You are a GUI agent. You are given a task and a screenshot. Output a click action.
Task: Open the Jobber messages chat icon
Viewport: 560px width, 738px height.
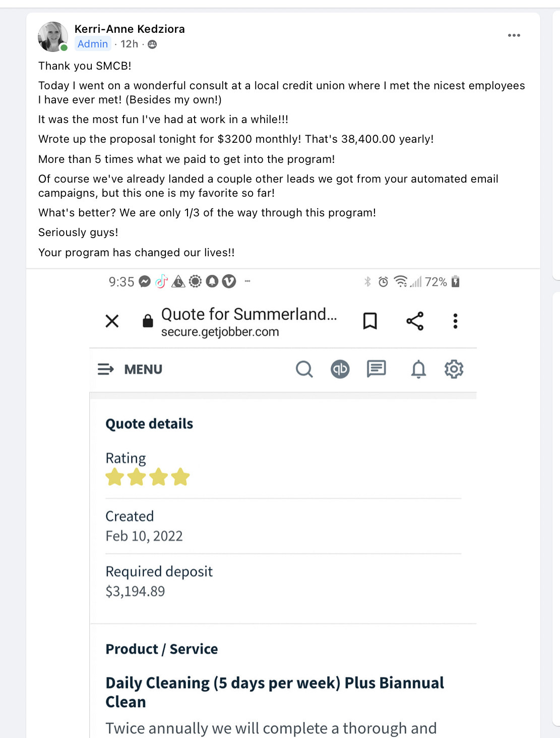point(376,369)
